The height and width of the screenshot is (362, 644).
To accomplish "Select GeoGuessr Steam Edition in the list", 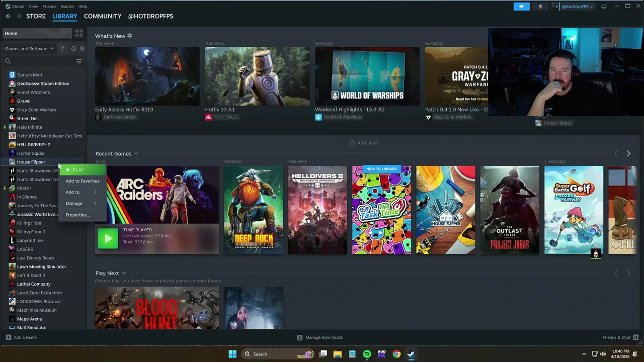I will [x=43, y=83].
